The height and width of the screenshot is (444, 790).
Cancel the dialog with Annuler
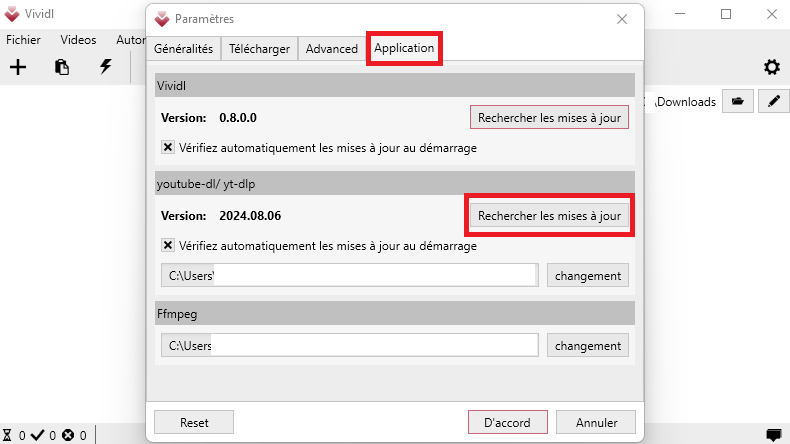(596, 422)
